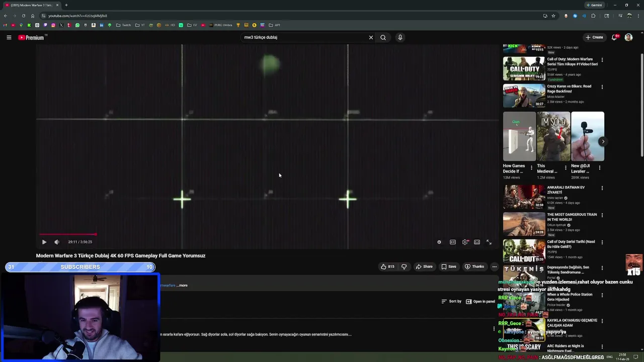Open the EV bookmarks folder
Screen dimensions: 644x362
click(x=192, y=25)
